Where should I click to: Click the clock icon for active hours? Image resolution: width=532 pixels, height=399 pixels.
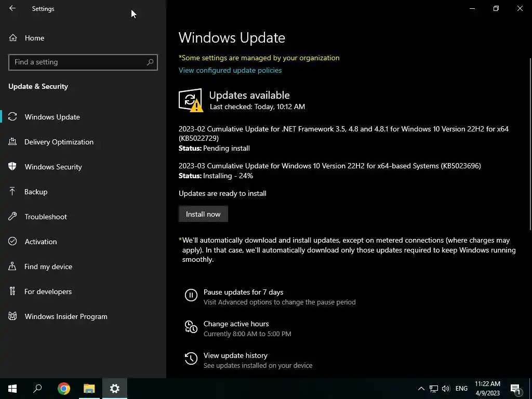point(191,327)
